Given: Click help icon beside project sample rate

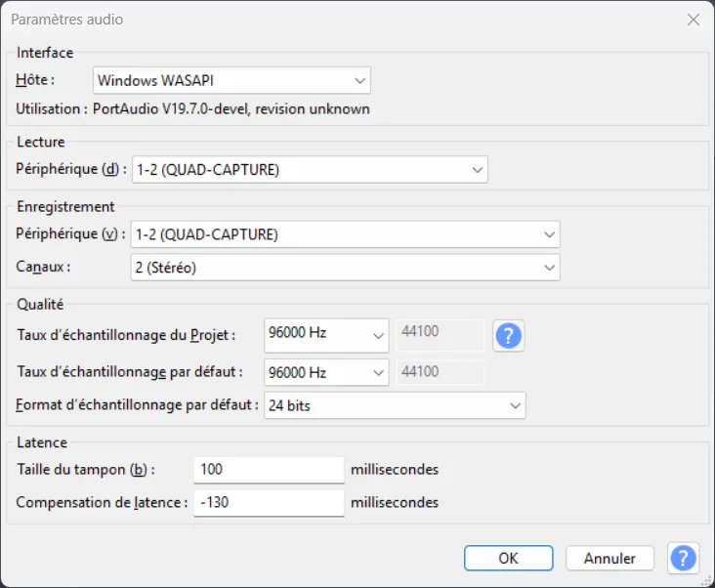Looking at the screenshot, I should click(x=509, y=336).
